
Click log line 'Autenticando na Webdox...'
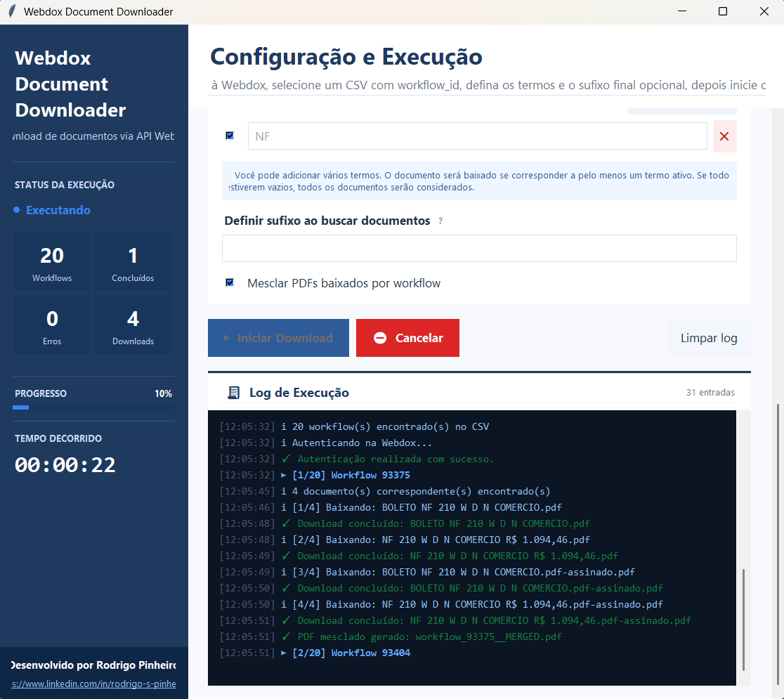(362, 443)
